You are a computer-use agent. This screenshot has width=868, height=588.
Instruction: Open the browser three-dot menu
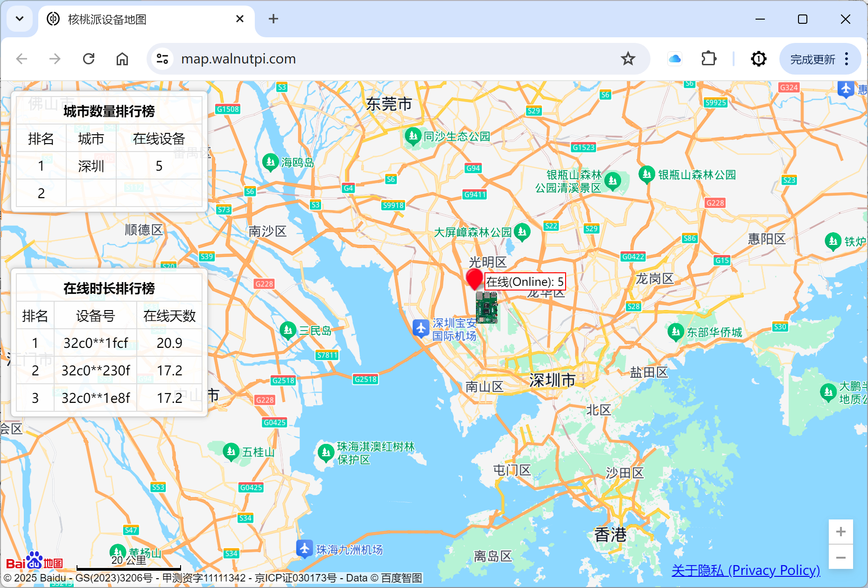(x=847, y=59)
